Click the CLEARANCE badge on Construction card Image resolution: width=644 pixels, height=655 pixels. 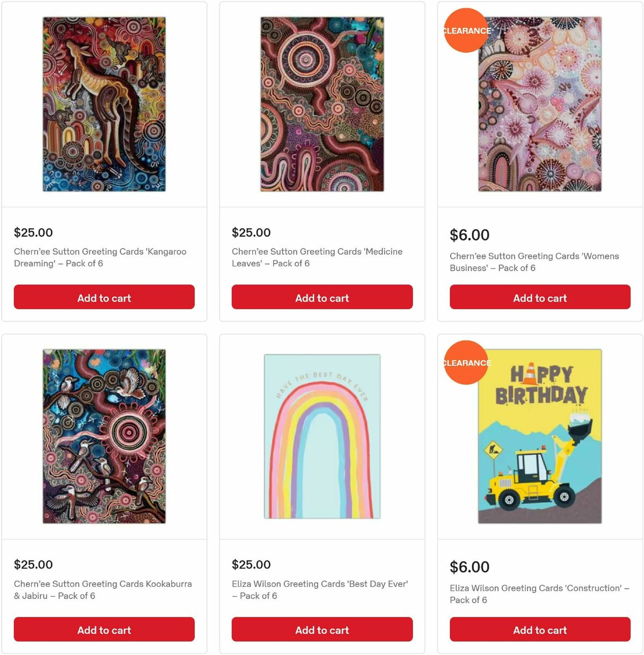coord(466,363)
